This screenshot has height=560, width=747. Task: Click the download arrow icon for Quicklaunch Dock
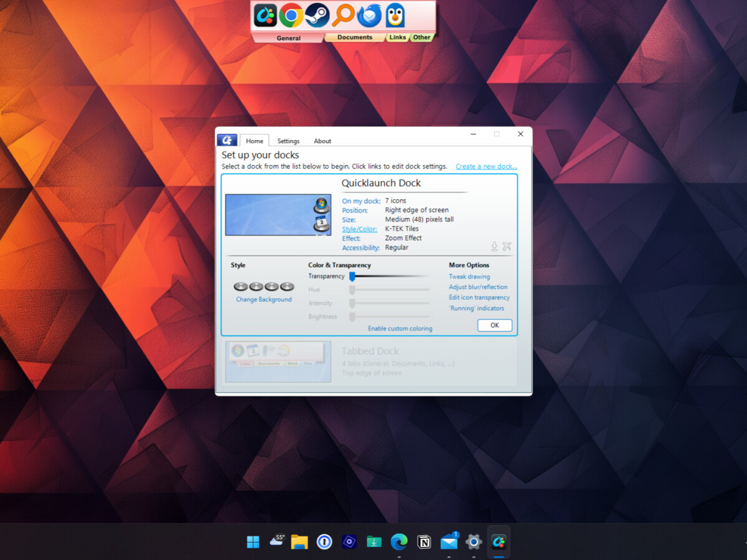point(494,246)
